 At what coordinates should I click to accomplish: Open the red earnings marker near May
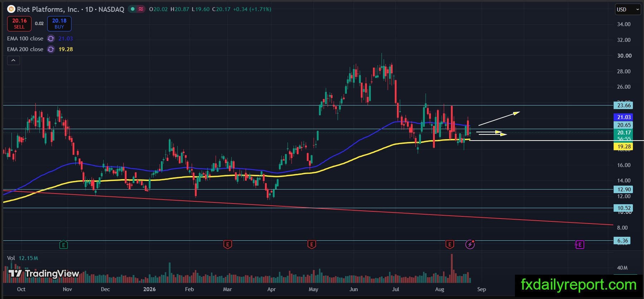point(312,245)
